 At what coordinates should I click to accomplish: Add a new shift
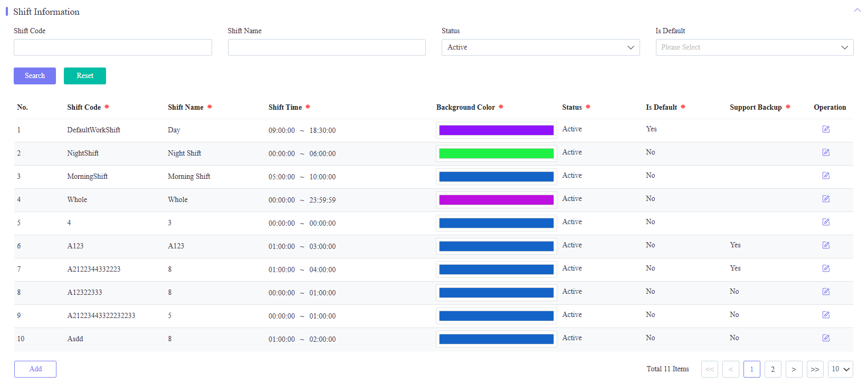(x=35, y=369)
